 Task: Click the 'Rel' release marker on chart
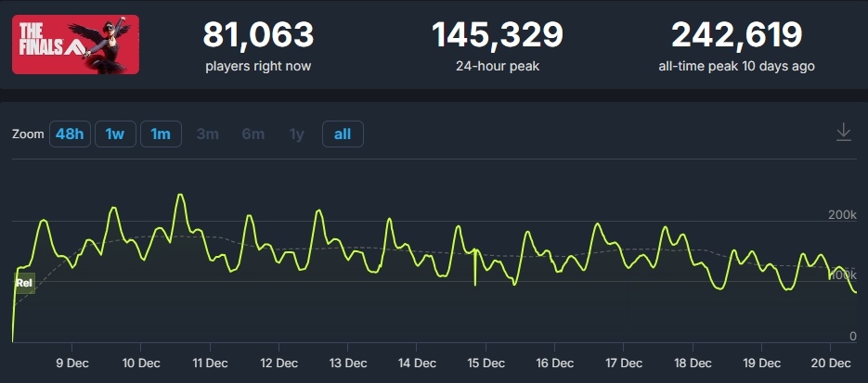24,283
